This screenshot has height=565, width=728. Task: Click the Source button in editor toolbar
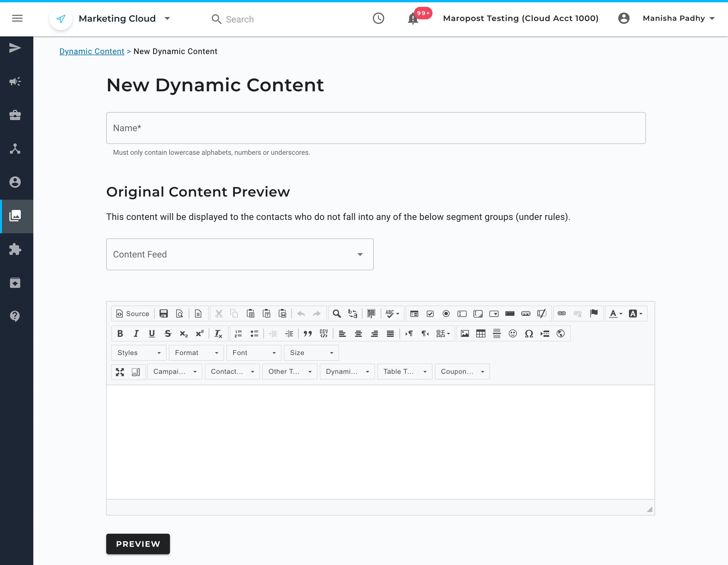coord(133,314)
